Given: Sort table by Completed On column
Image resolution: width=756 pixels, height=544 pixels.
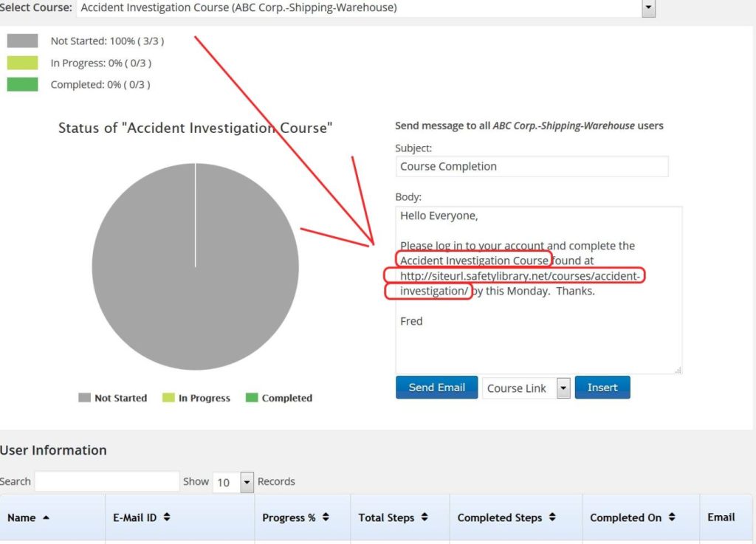Looking at the screenshot, I should [x=633, y=517].
